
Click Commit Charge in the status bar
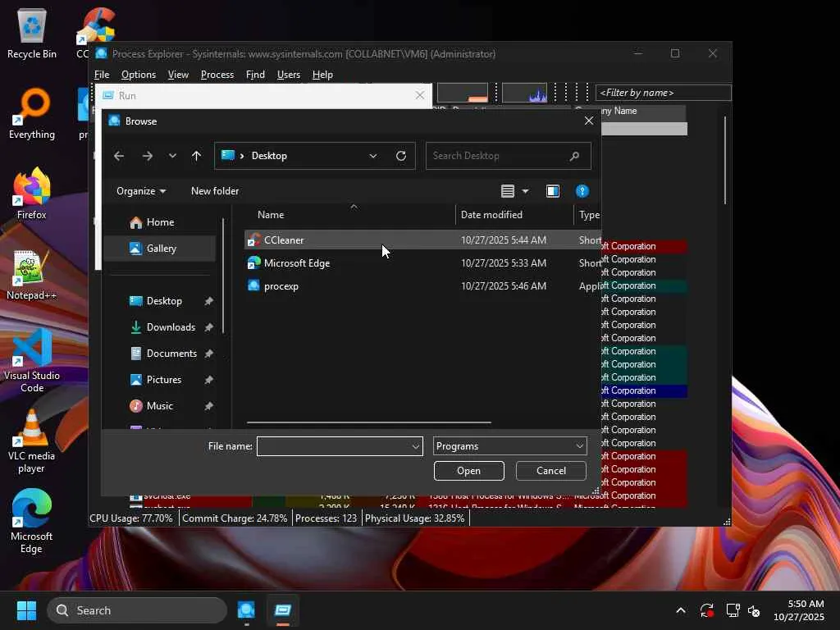[235, 518]
